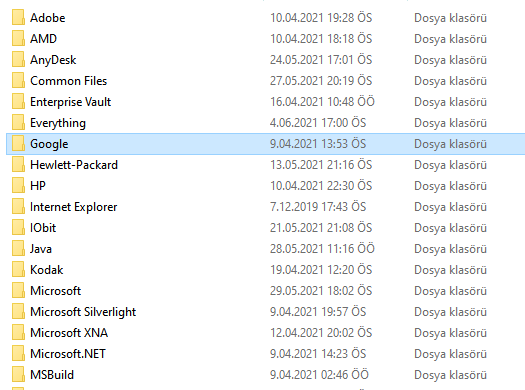
Task: Click the Adobe folder icon
Action: tap(18, 17)
